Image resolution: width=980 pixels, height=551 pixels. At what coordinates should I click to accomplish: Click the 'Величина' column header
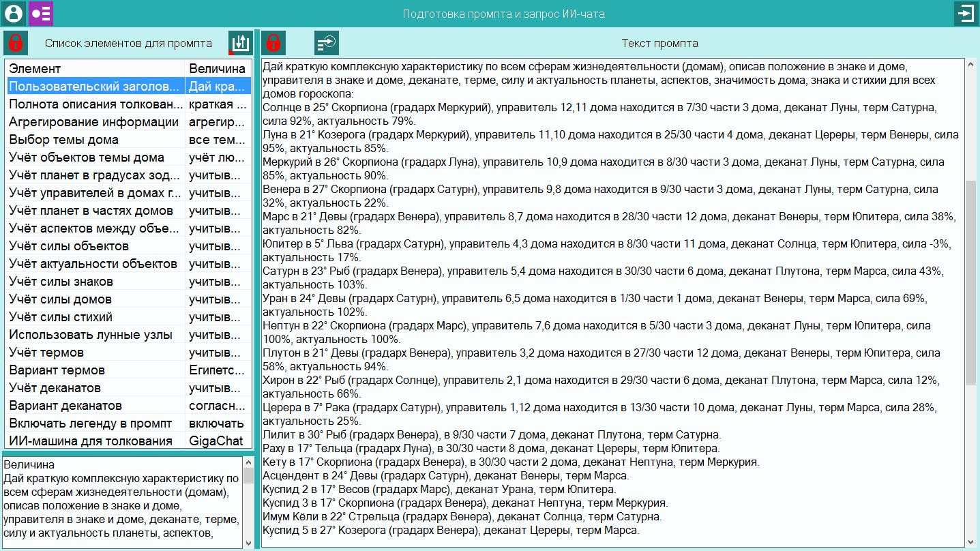pyautogui.click(x=217, y=69)
